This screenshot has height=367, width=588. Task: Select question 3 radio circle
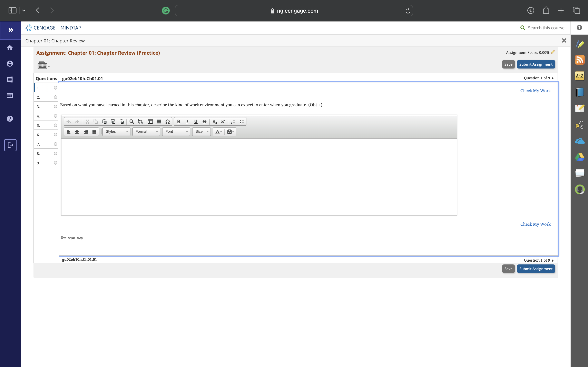[x=55, y=107]
